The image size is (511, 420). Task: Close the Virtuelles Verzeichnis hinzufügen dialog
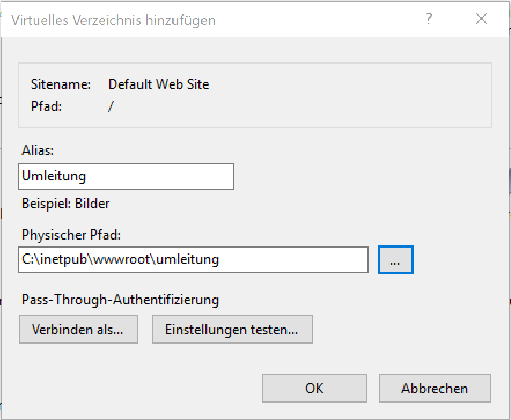(481, 19)
